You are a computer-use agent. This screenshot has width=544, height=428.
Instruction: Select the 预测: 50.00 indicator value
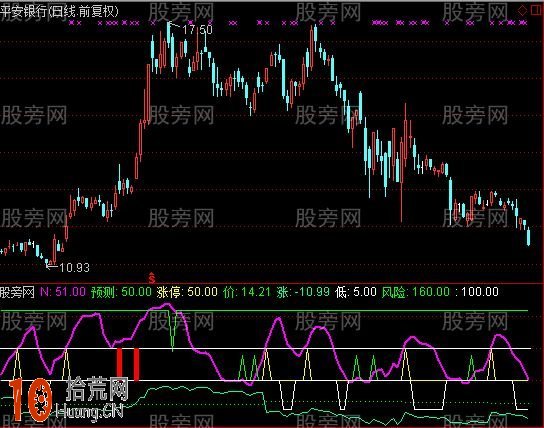click(x=121, y=292)
